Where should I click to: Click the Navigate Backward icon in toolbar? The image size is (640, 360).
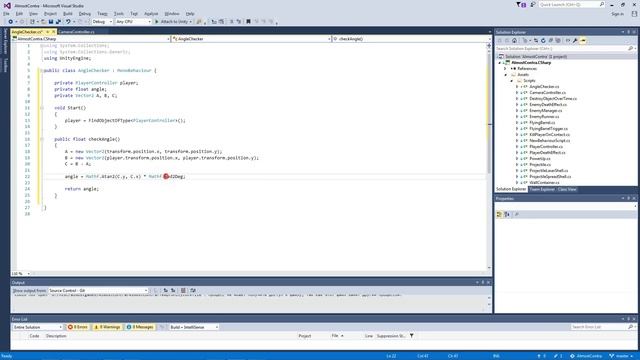[x=11, y=22]
